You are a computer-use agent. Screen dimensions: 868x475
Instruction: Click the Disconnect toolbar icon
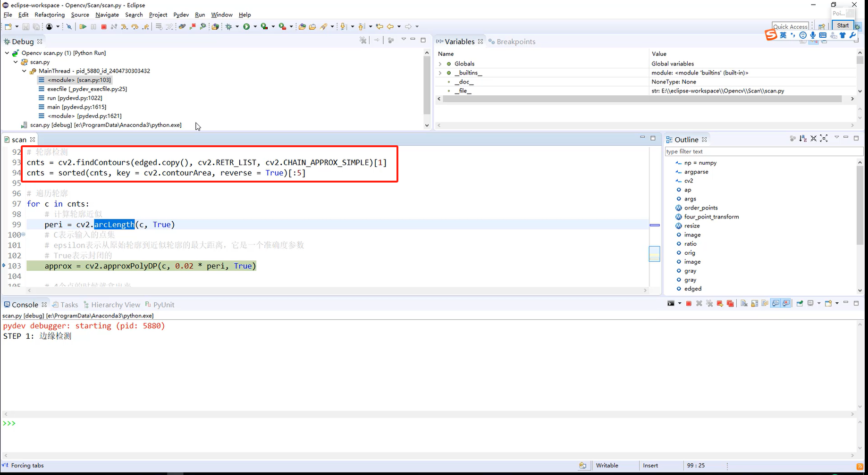point(114,26)
